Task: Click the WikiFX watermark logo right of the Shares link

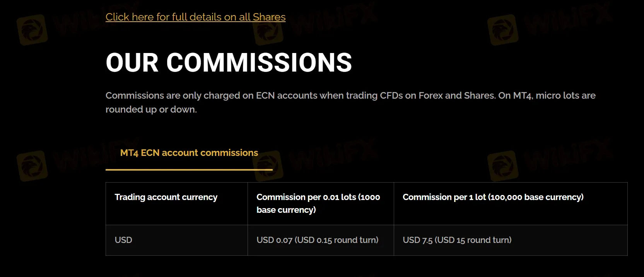Action: 269,30
